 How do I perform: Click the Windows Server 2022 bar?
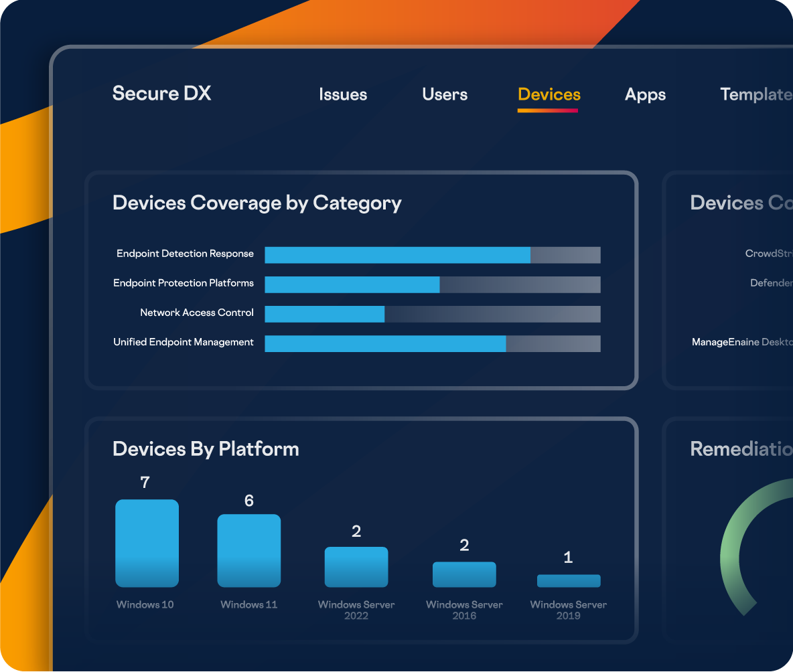click(x=356, y=567)
